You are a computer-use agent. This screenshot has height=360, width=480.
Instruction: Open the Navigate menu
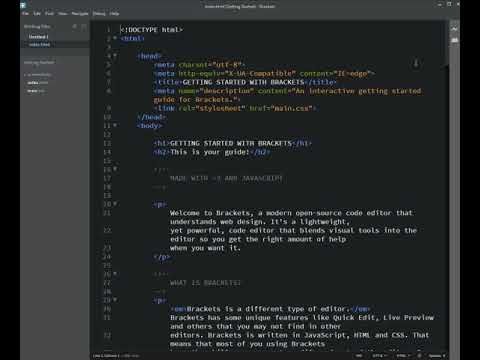tap(80, 14)
